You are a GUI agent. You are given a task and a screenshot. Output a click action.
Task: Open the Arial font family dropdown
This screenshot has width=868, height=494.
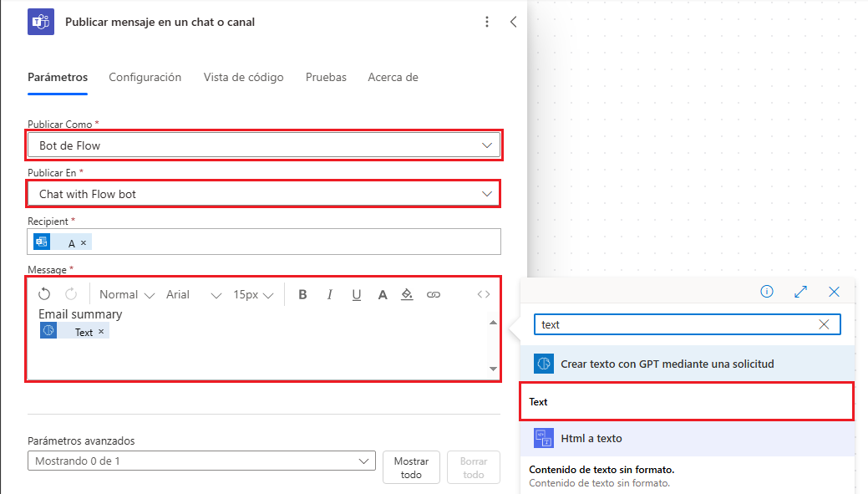194,294
